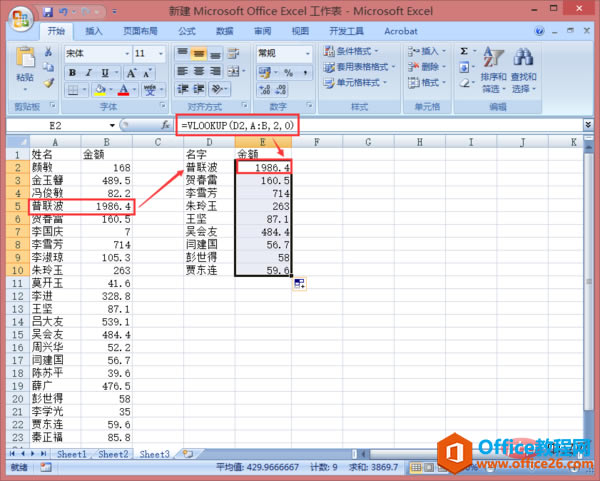
Task: Toggle bold formatting
Action: pyautogui.click(x=72, y=73)
